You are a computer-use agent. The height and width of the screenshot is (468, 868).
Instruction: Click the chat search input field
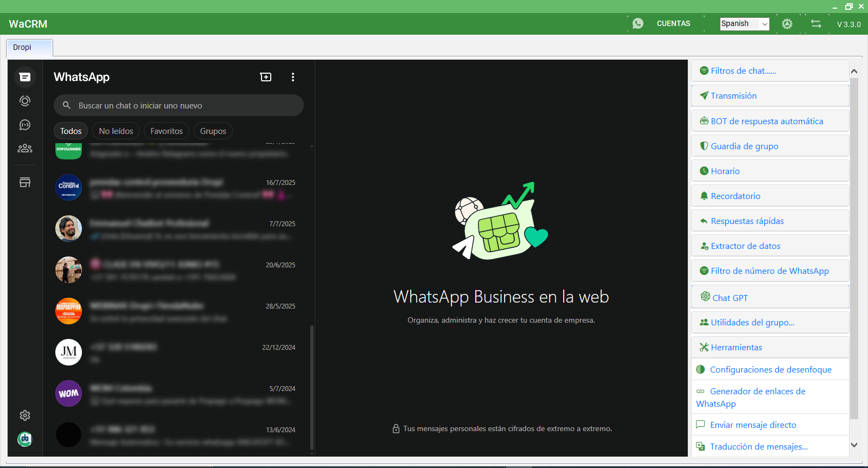tap(179, 106)
